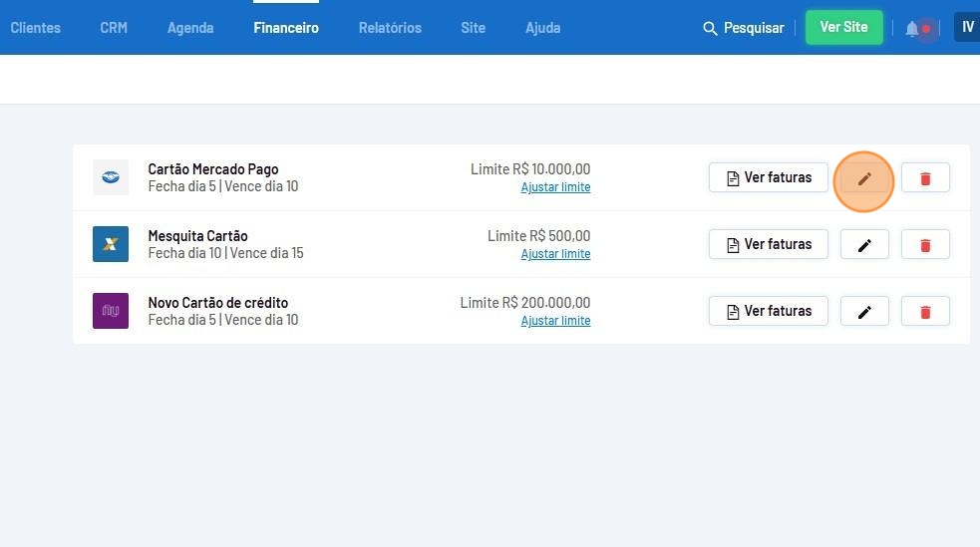Click the Mercado Pago card logo
The width and height of the screenshot is (980, 547).
[x=111, y=177]
